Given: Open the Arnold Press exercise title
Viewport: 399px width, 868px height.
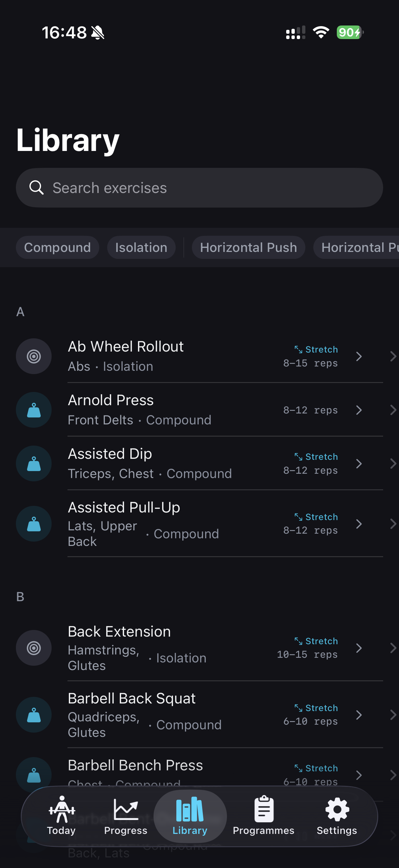Looking at the screenshot, I should [111, 400].
